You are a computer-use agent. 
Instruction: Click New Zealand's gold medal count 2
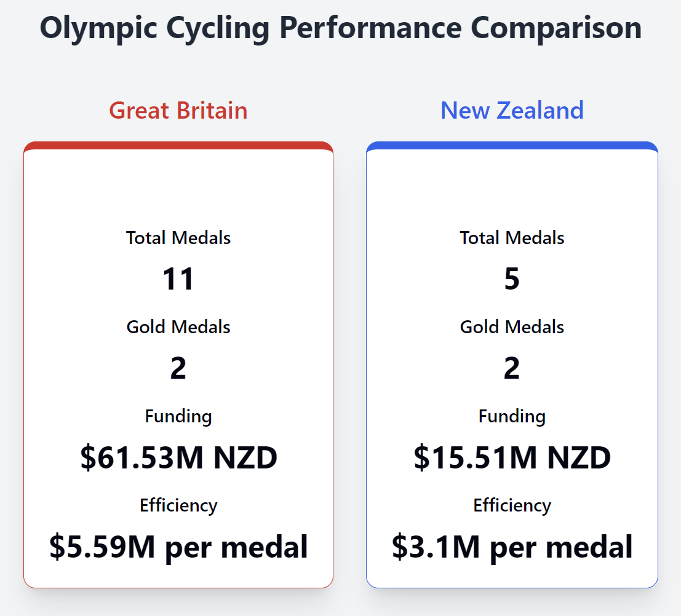point(512,368)
